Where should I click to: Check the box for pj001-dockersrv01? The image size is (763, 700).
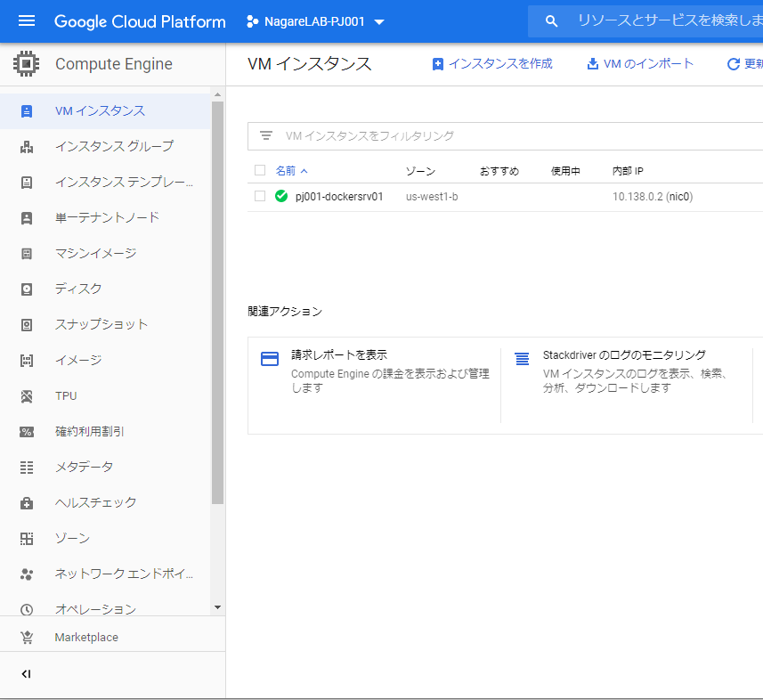coord(260,196)
